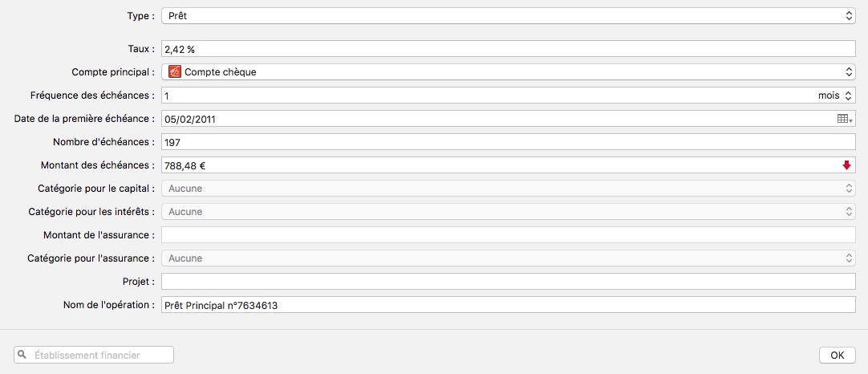Click into the Taux field showing 2,42 %

[509, 49]
